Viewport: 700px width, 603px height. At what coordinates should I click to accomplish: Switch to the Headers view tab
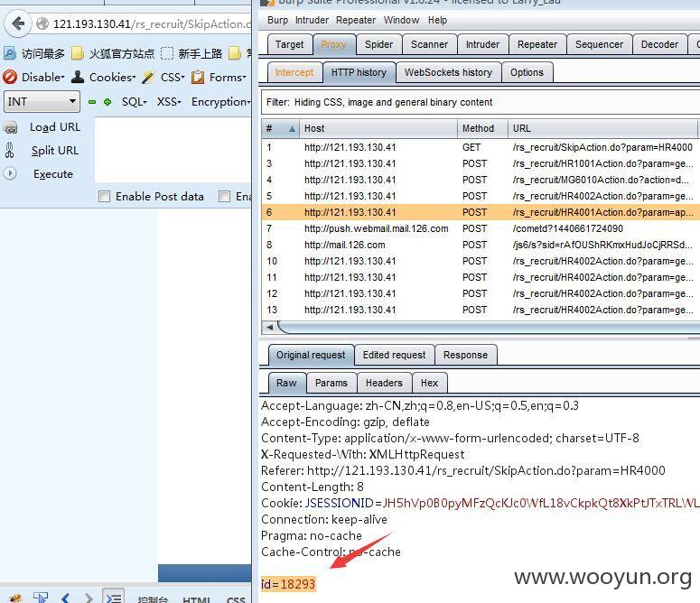pyautogui.click(x=384, y=383)
